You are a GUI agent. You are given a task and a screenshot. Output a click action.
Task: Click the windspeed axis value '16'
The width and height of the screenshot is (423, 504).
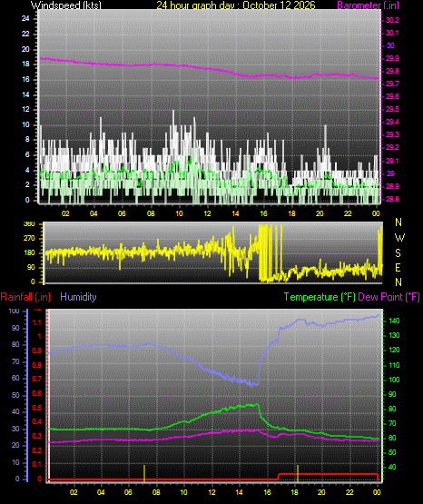[x=25, y=79]
